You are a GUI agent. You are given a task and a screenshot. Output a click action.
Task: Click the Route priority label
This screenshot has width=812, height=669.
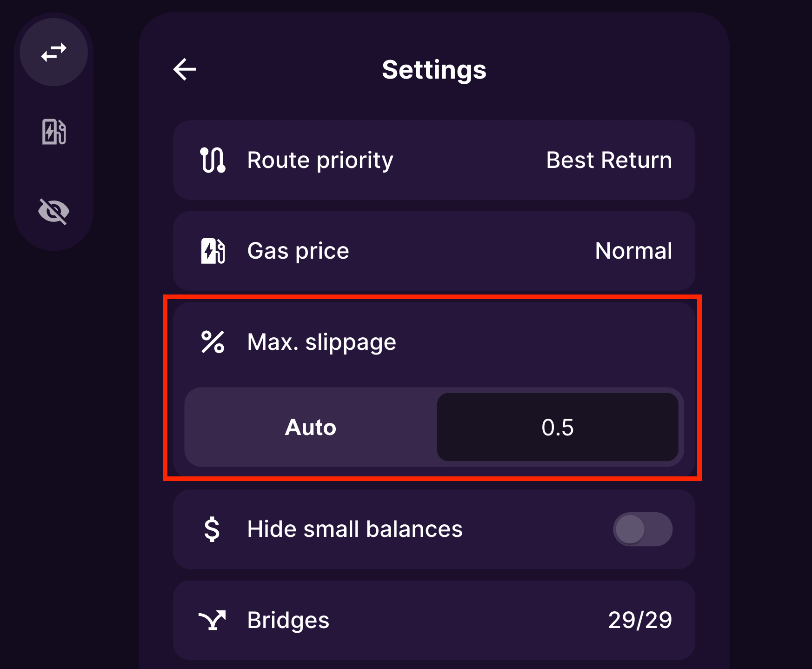click(320, 161)
